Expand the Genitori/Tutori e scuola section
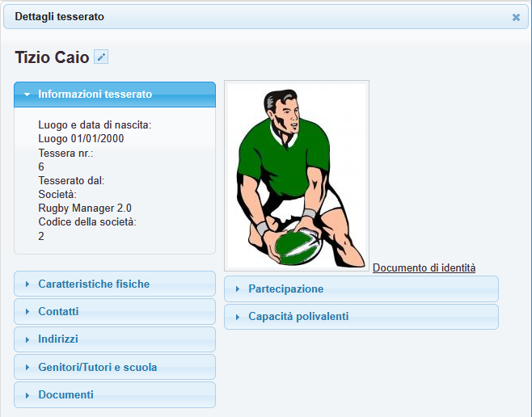The height and width of the screenshot is (417, 532). (98, 367)
